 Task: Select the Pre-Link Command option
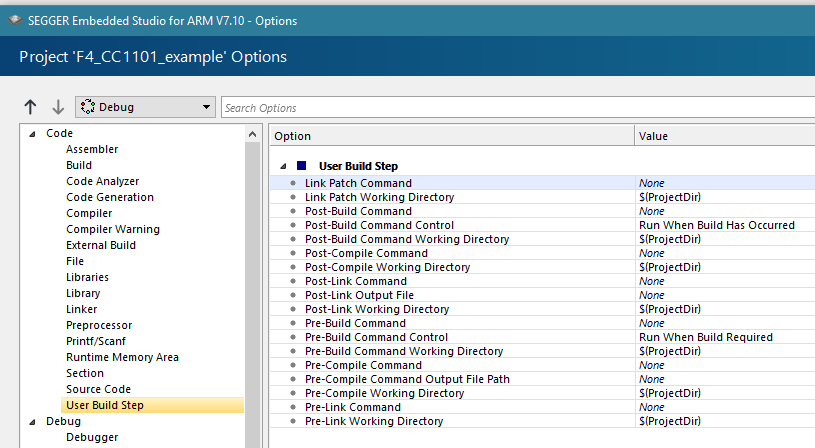coord(352,408)
